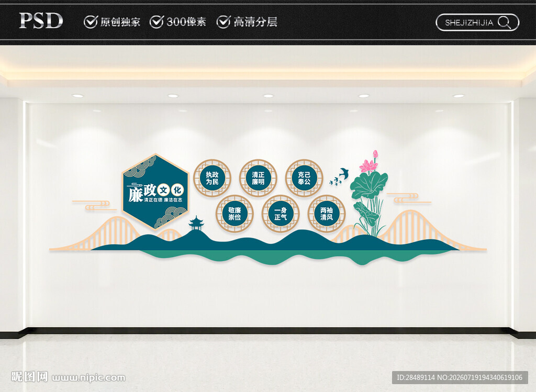Toggle the 原创独家 checkmark
Image resolution: width=536 pixels, height=392 pixels.
click(91, 22)
